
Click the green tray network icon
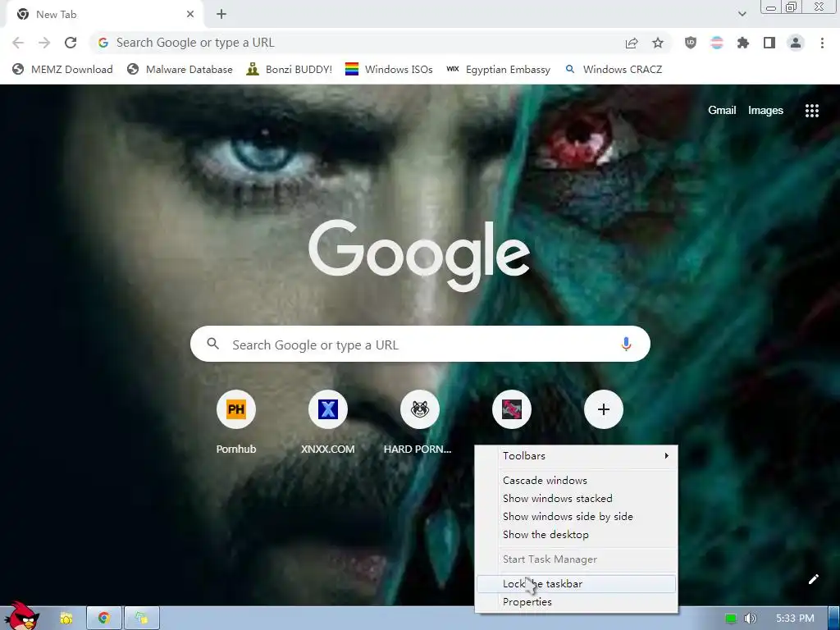click(730, 619)
